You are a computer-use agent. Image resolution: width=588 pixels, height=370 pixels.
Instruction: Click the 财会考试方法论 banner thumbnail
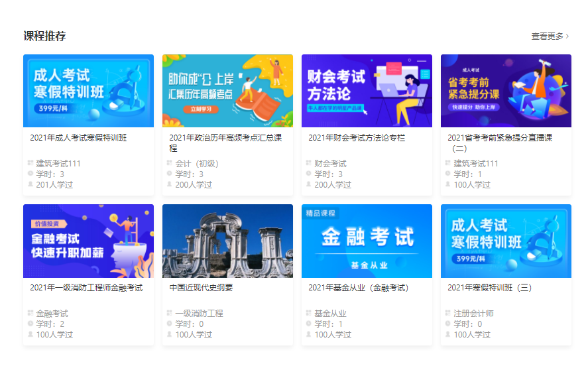point(367,91)
